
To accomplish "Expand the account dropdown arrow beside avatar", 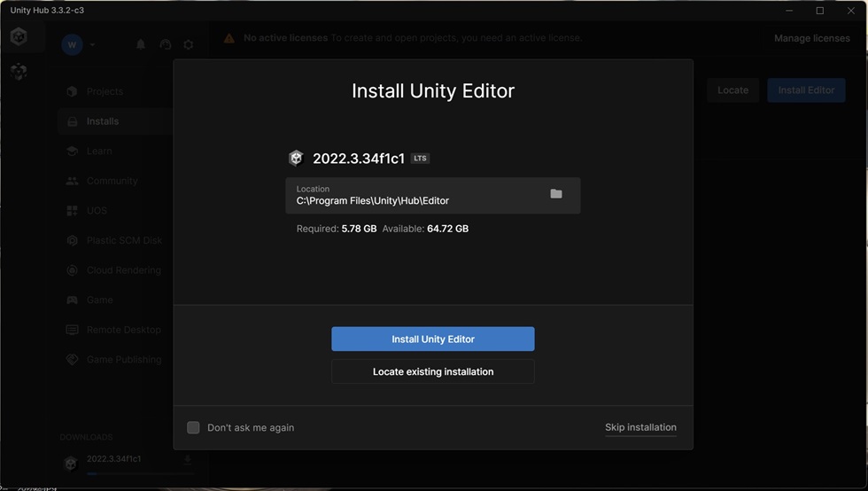I will tap(92, 44).
